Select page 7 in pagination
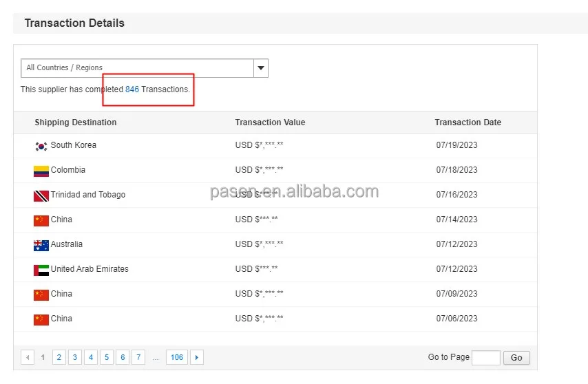This screenshot has height=384, width=588. [138, 357]
